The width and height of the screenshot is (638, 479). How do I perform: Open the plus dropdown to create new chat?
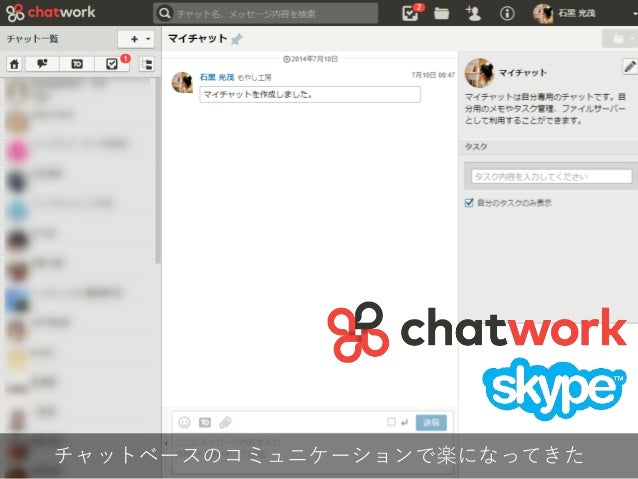tap(136, 39)
